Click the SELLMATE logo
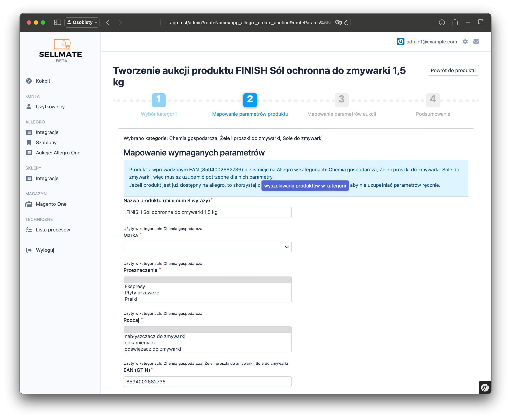 (61, 50)
